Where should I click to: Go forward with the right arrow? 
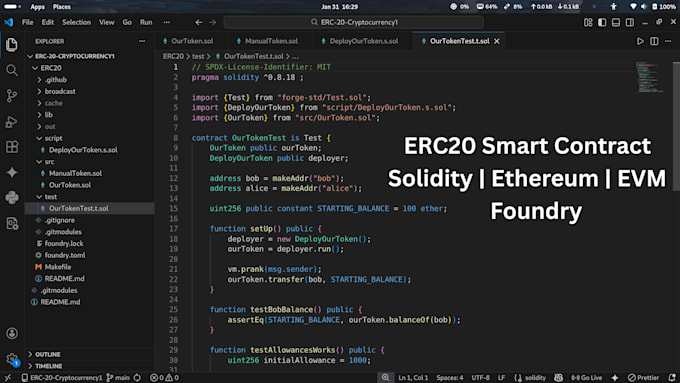[x=212, y=22]
